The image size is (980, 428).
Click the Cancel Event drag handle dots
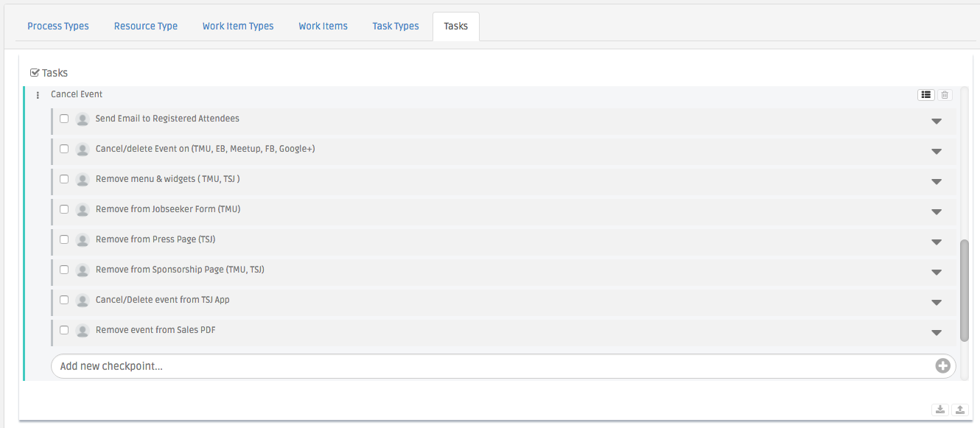[38, 95]
